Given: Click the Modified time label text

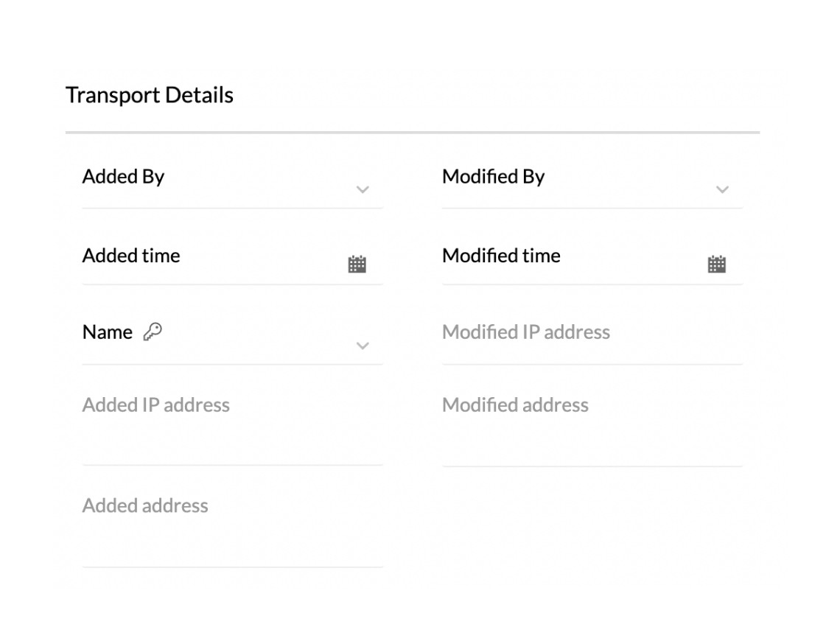Looking at the screenshot, I should click(501, 256).
